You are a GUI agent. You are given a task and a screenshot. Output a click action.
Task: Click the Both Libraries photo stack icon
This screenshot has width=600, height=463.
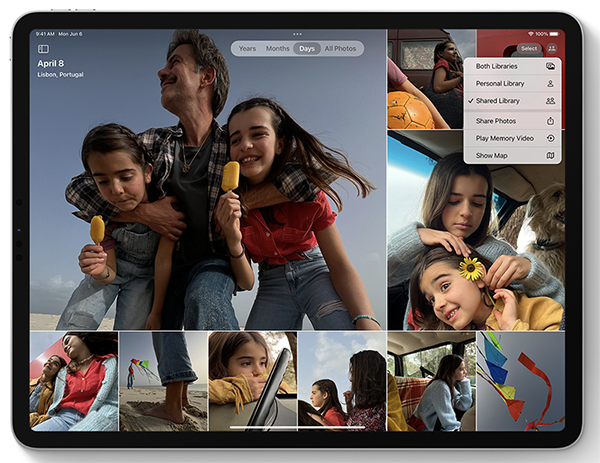click(x=550, y=66)
